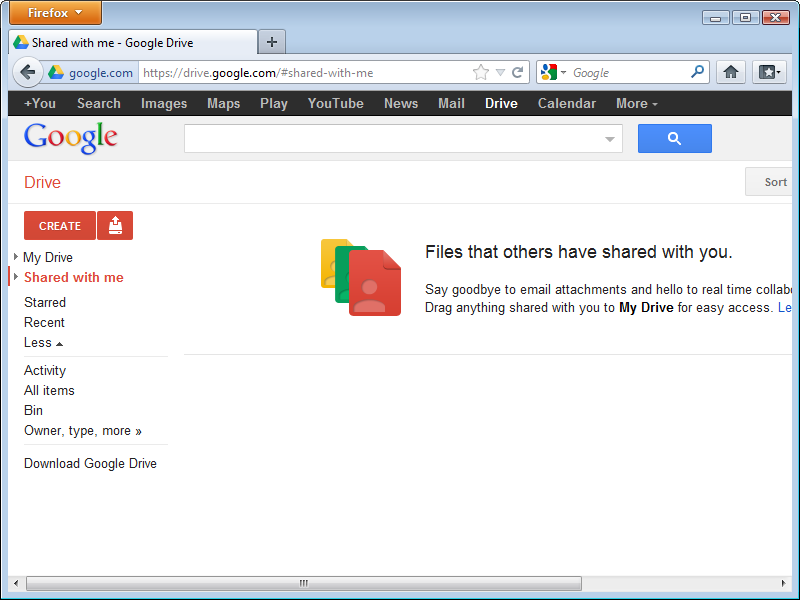The height and width of the screenshot is (600, 800).
Task: Open Images in the Google bar
Action: (x=164, y=104)
